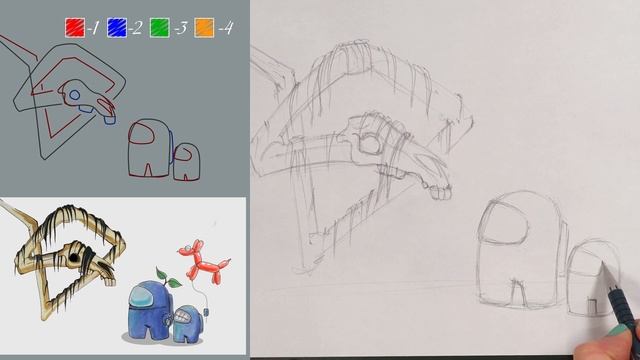The width and height of the screenshot is (640, 360).
Task: Select the blue swatch labeled 2
Action: (117, 28)
